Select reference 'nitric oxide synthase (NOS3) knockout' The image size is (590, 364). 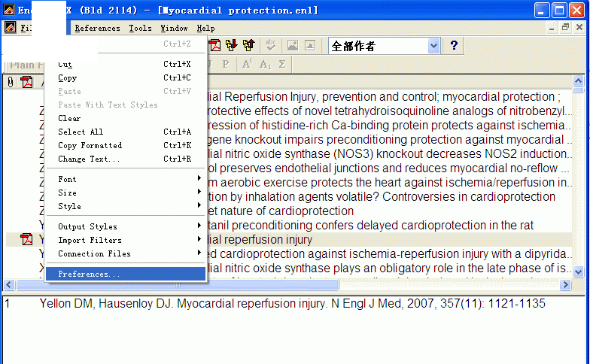(x=390, y=153)
